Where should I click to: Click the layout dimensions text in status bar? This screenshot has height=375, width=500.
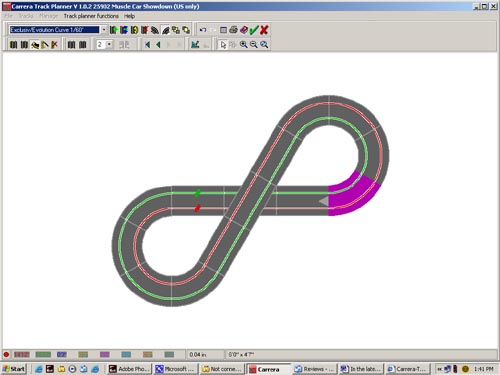point(241,354)
